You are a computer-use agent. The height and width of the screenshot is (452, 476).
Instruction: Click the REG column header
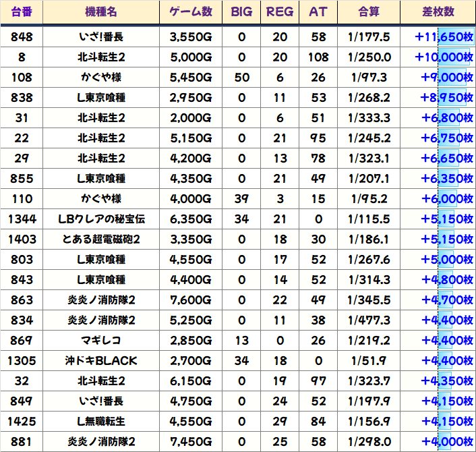tap(280, 12)
